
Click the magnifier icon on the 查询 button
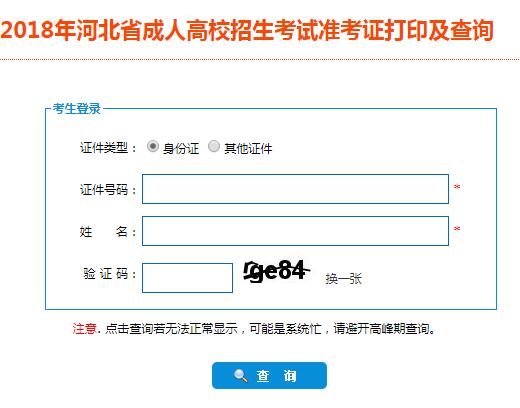[241, 376]
